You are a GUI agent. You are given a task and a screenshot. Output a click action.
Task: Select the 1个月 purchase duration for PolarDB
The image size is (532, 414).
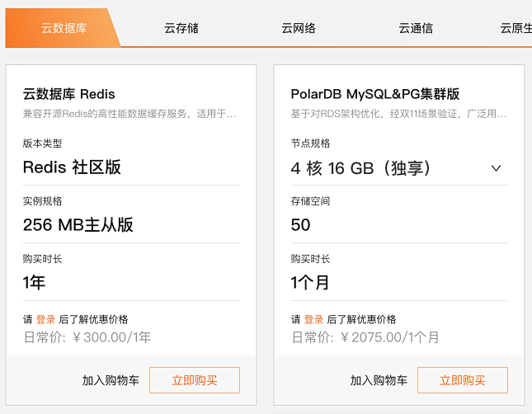(x=310, y=283)
